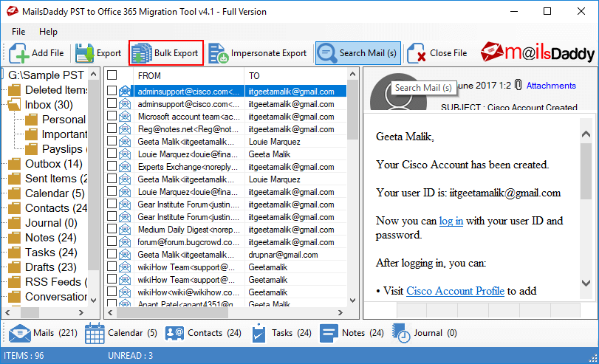The height and width of the screenshot is (364, 599).
Task: Click the Tasks clipboard icon in bottom bar
Action: pos(259,333)
